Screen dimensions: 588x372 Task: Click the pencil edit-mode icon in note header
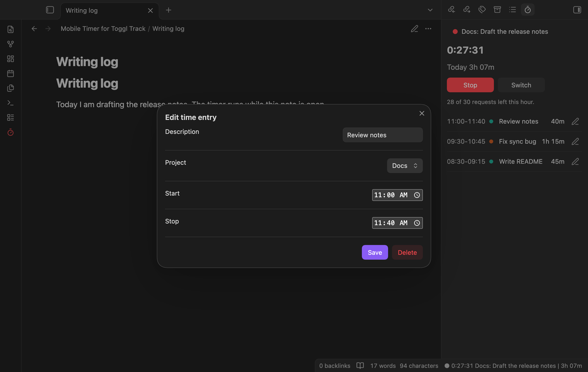tap(415, 29)
